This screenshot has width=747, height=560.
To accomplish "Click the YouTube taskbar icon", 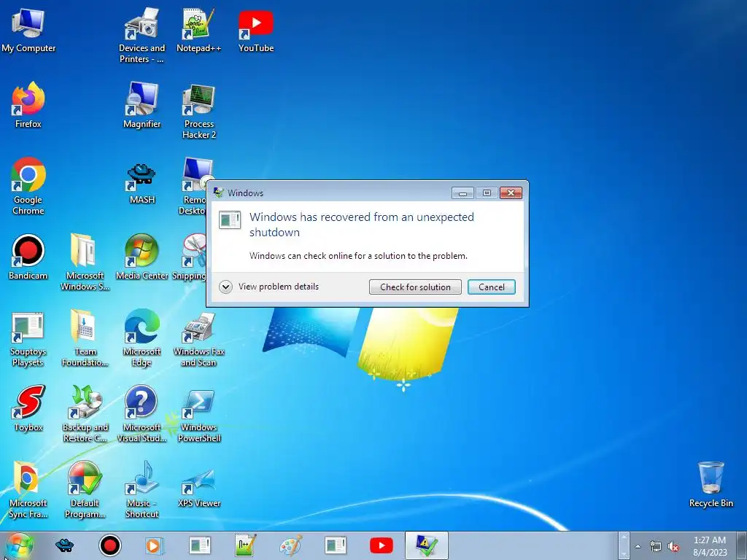I will click(382, 545).
